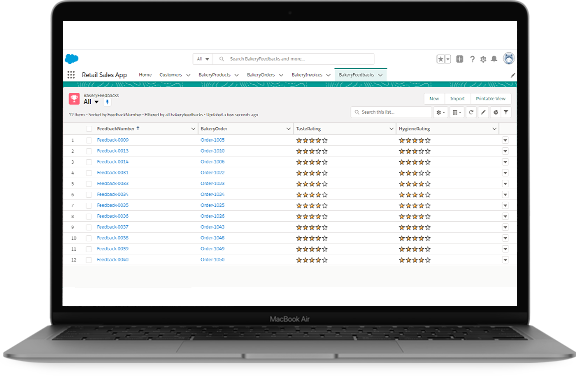Refresh the list view
This screenshot has height=376, width=576.
point(471,112)
